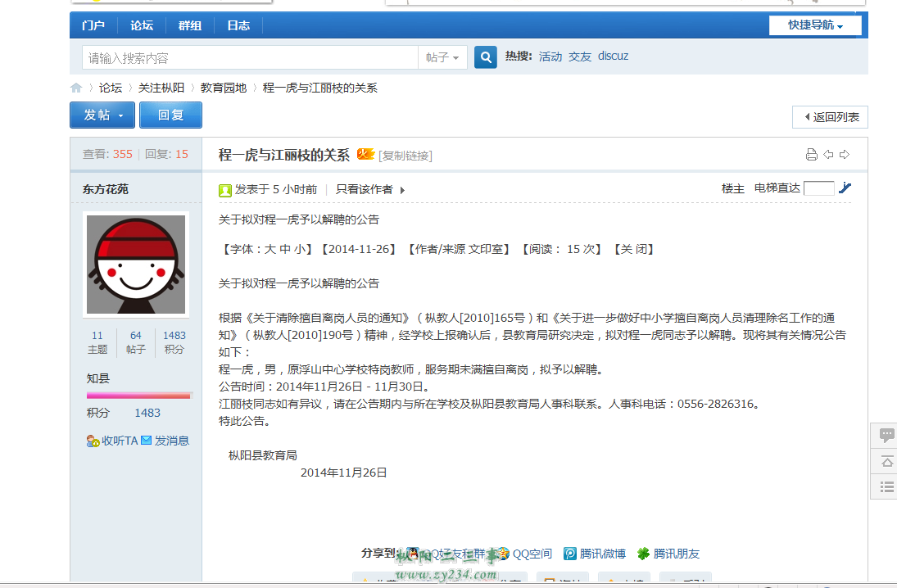The width and height of the screenshot is (897, 588).
Task: Click the 只看该作者 link
Action: click(365, 189)
